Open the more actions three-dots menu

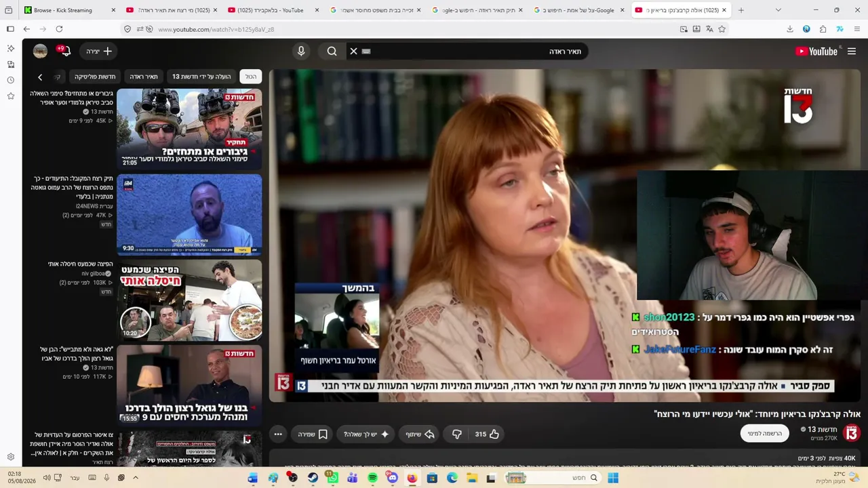pyautogui.click(x=278, y=434)
